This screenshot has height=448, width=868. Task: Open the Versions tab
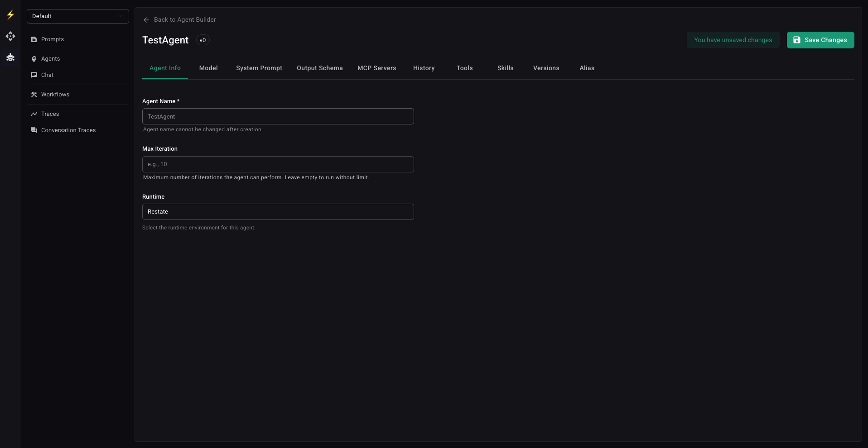(545, 68)
